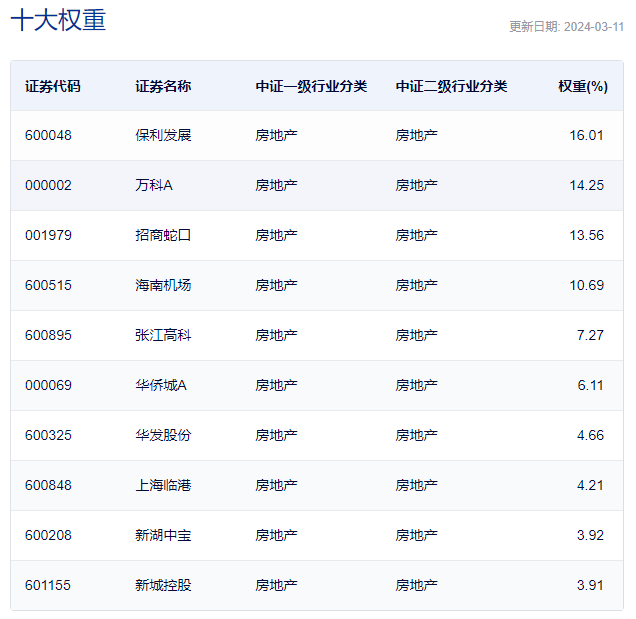The image size is (636, 619).
Task: Select security code 600848
Action: click(48, 486)
